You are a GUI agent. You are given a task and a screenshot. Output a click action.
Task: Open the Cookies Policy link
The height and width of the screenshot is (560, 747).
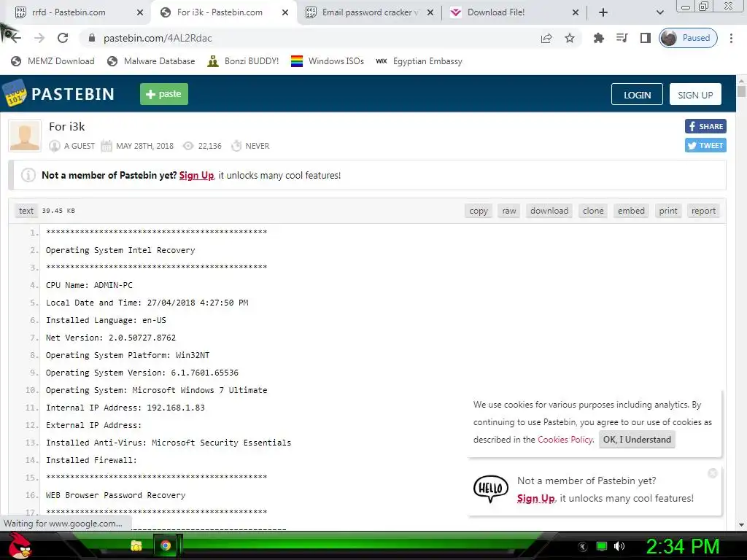pos(565,440)
